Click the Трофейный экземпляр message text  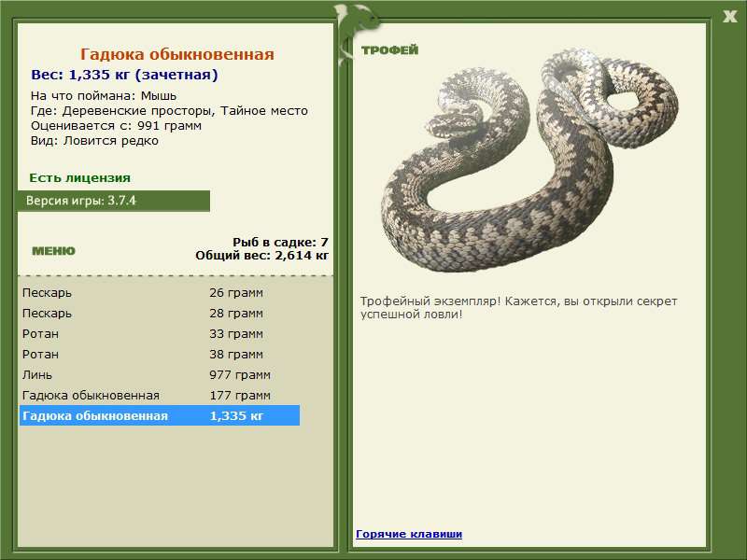coord(518,308)
